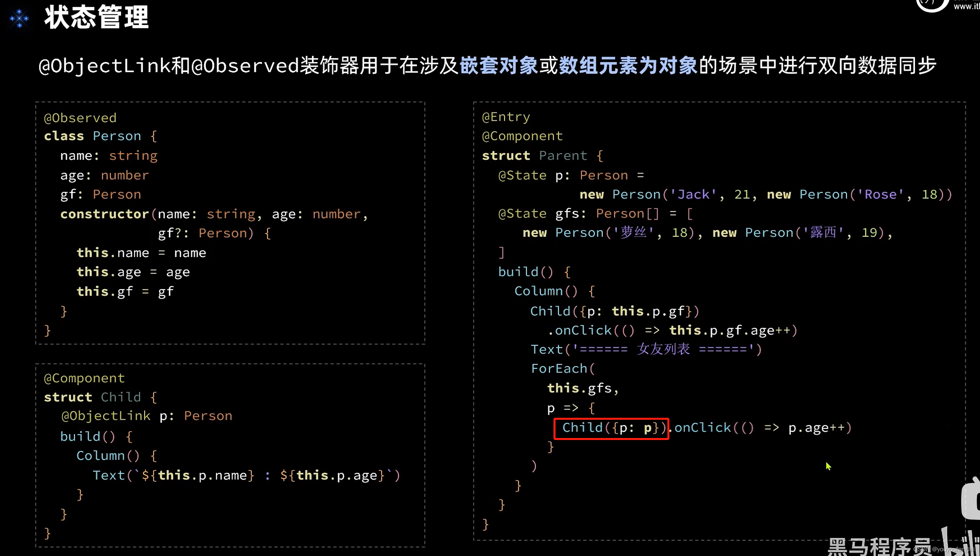
Task: Click the 状态管理 slide title
Action: [96, 18]
